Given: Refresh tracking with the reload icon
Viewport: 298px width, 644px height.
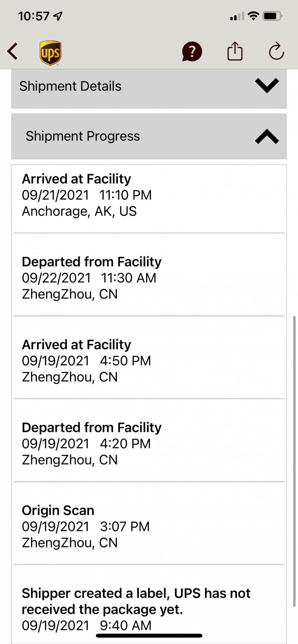Looking at the screenshot, I should (276, 52).
